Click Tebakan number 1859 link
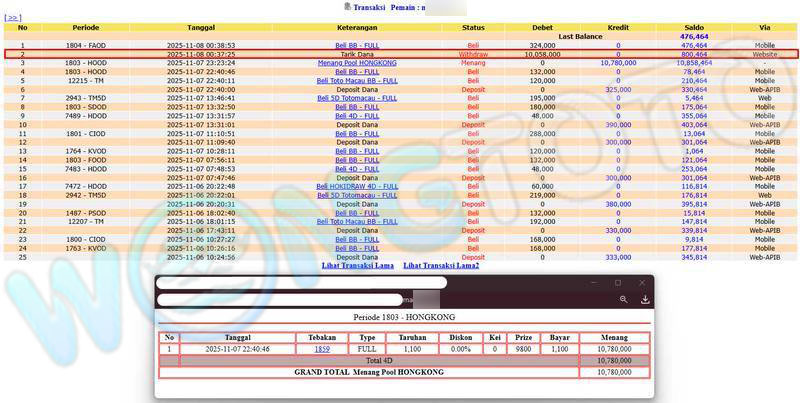Image resolution: width=800 pixels, height=403 pixels. (x=322, y=349)
